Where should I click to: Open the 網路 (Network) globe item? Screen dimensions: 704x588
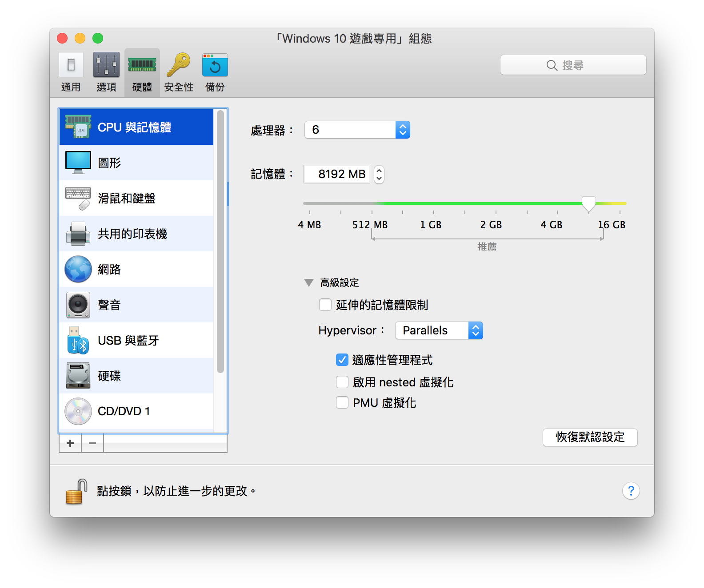coord(136,269)
